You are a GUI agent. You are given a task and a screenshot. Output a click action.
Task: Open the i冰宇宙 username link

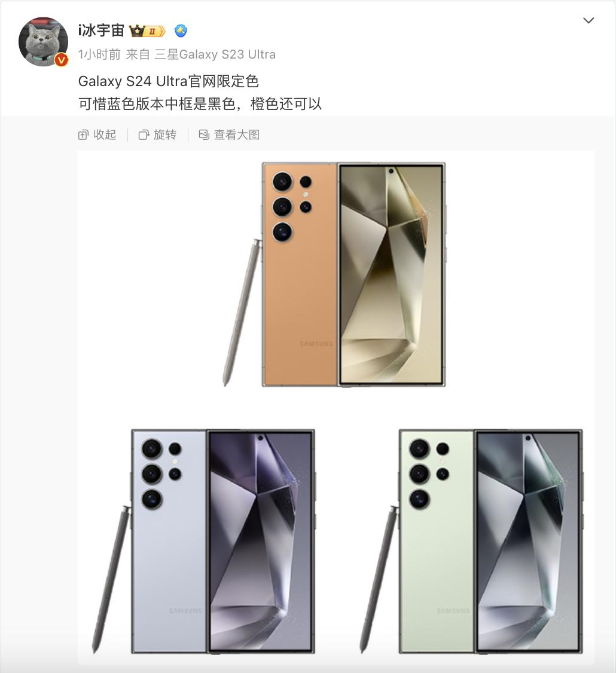102,30
